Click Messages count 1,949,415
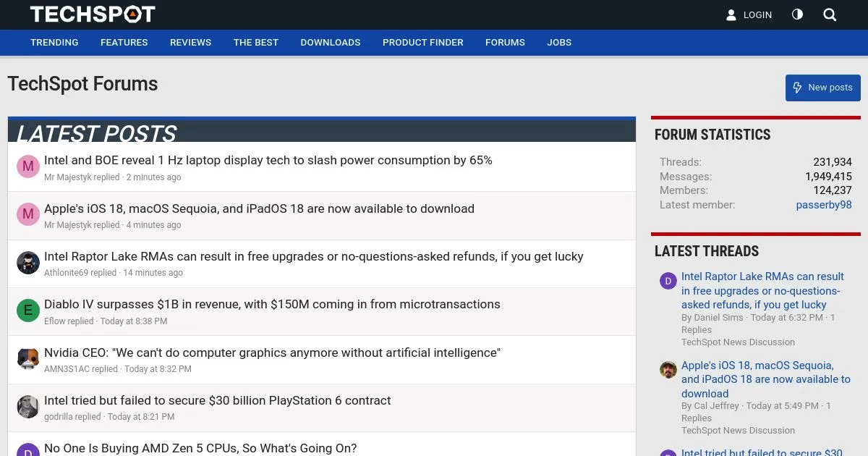Image resolution: width=868 pixels, height=456 pixels. click(x=828, y=177)
